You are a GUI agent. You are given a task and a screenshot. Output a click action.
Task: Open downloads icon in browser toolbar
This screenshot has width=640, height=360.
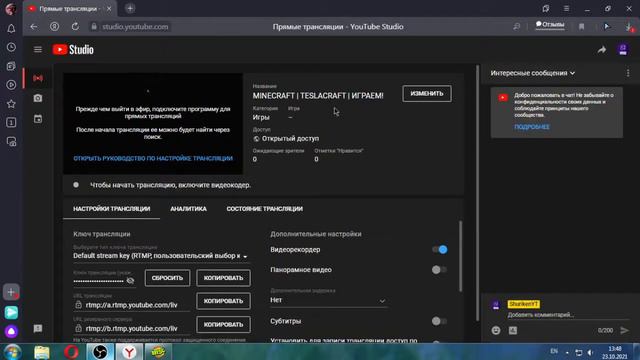coord(629,27)
